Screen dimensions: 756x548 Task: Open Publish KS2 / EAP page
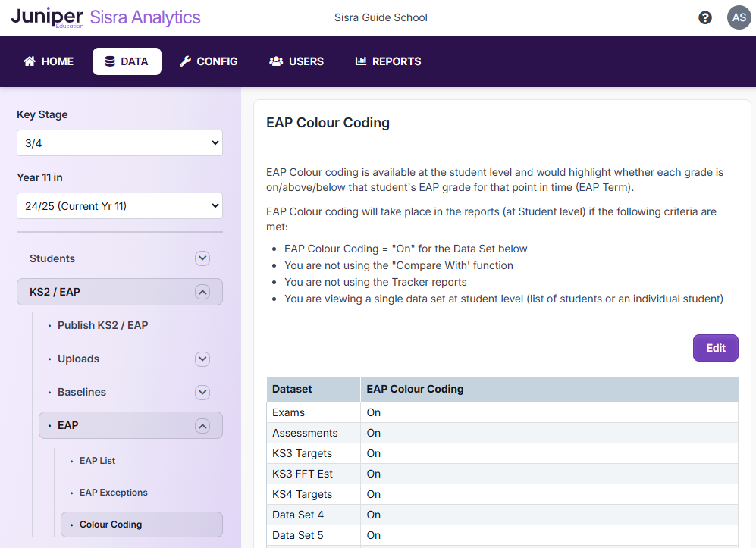[x=102, y=325]
